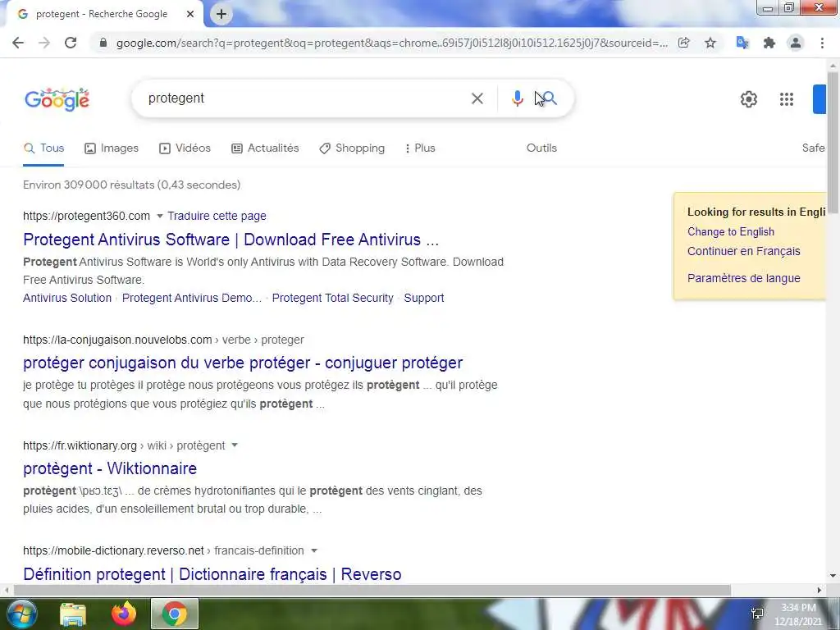Open Google search settings gear

coord(748,99)
